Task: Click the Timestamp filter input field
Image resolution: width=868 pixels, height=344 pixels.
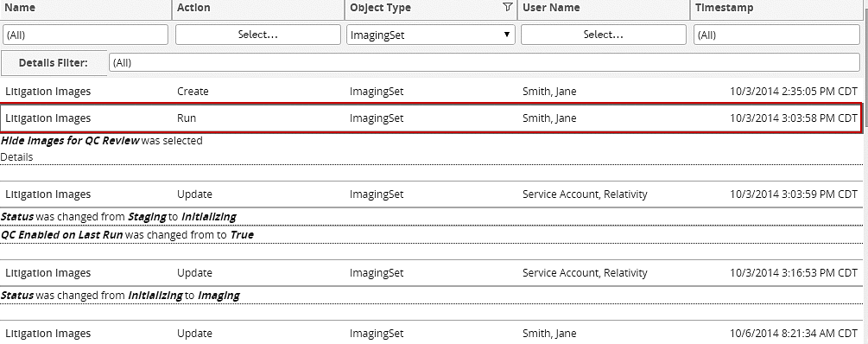Action: (776, 35)
